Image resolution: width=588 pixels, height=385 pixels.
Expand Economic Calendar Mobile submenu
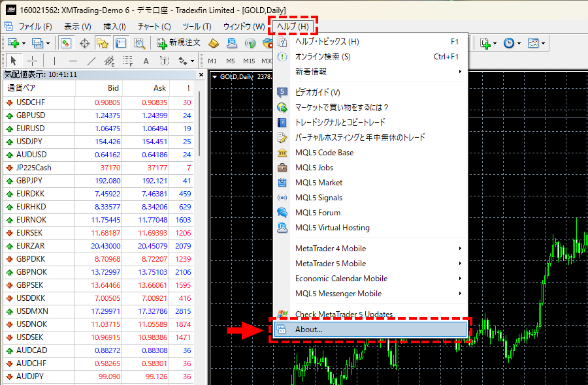[x=370, y=278]
